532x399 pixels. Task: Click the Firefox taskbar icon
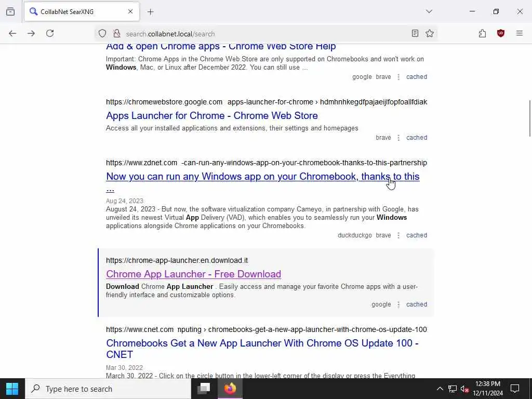[230, 389]
